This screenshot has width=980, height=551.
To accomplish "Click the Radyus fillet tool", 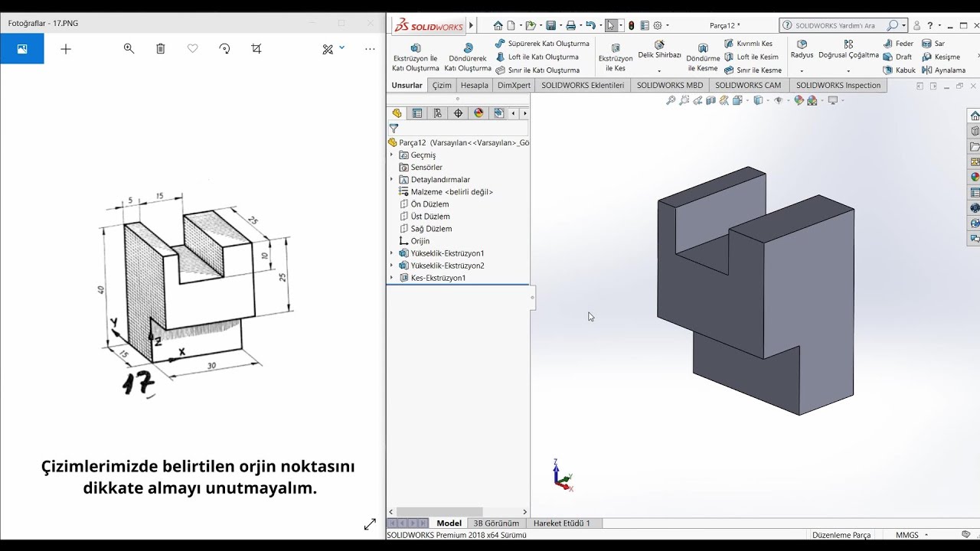I will [x=802, y=50].
